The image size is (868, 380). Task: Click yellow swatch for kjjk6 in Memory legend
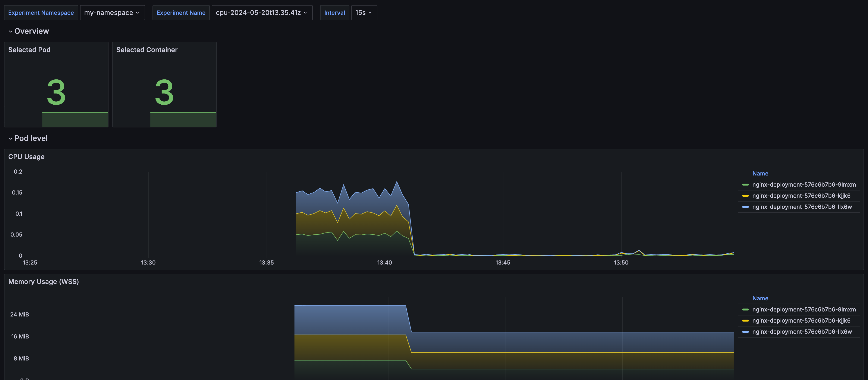tap(745, 321)
